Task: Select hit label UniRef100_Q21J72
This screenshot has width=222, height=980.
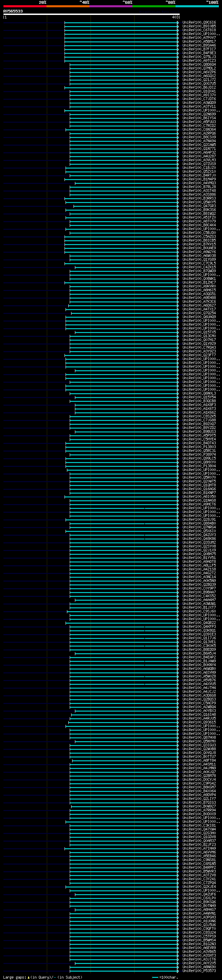Action: pyautogui.click(x=199, y=80)
